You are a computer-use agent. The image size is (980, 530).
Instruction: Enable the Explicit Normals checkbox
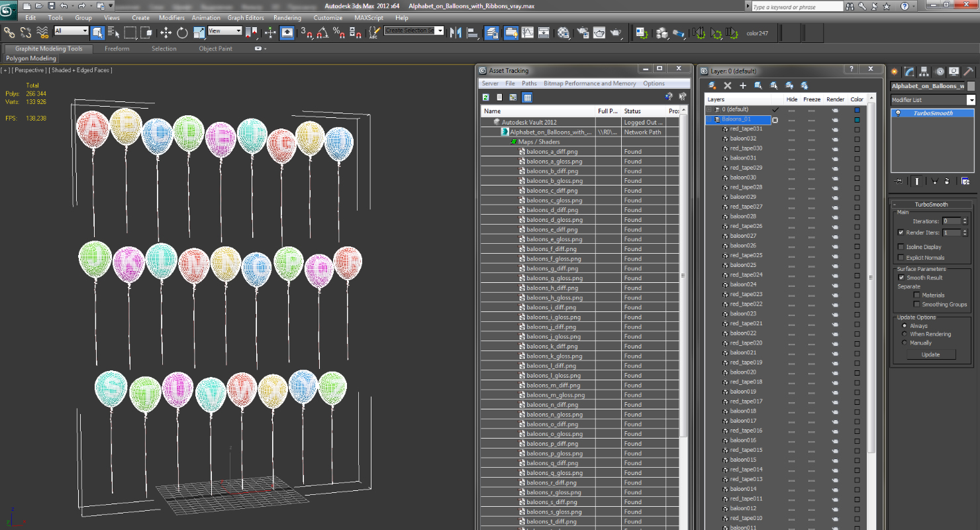point(901,258)
